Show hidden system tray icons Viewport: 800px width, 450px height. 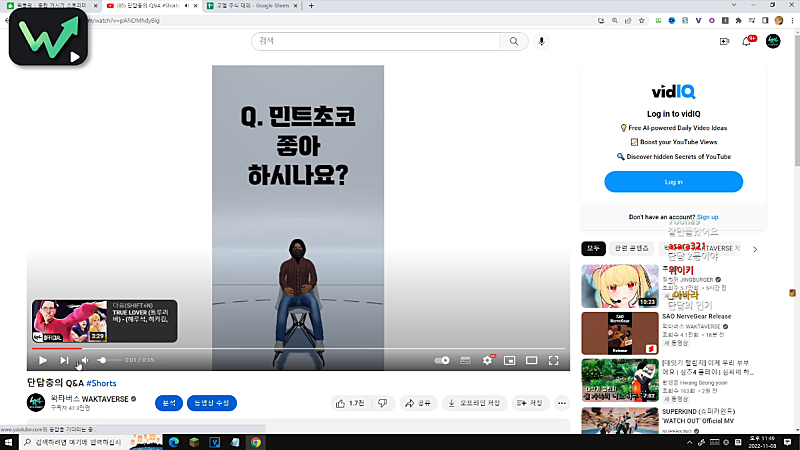tap(689, 442)
